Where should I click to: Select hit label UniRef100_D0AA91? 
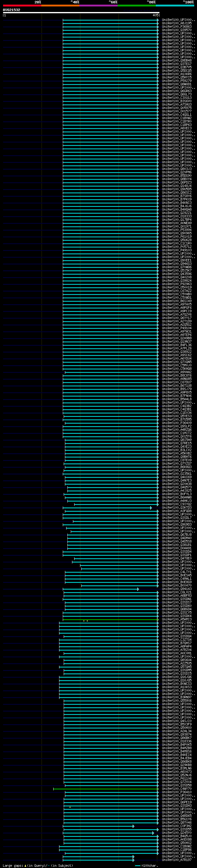point(177,548)
